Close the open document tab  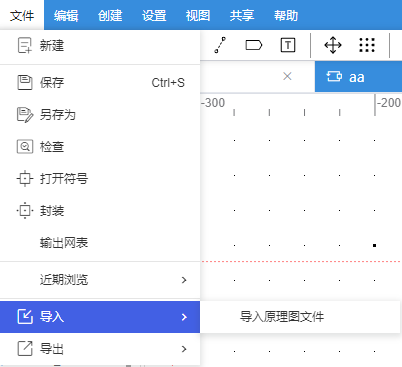[x=287, y=76]
